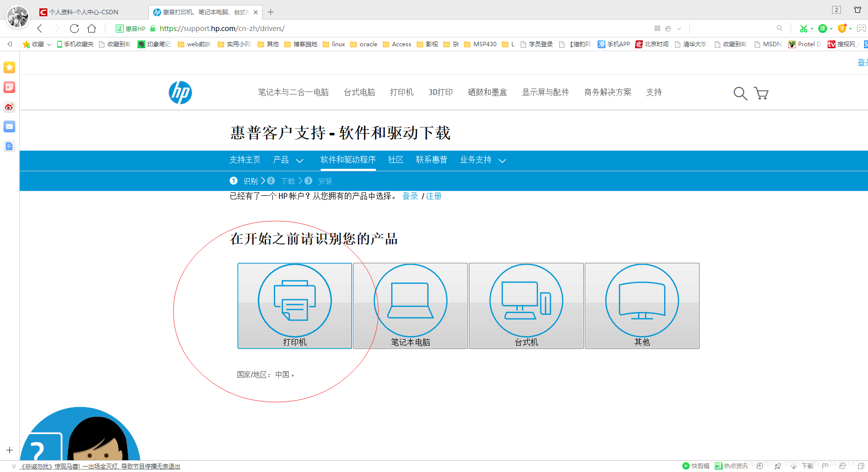Open the 笔记本与二合一电脑 menu
The width and height of the screenshot is (868, 472).
(294, 93)
